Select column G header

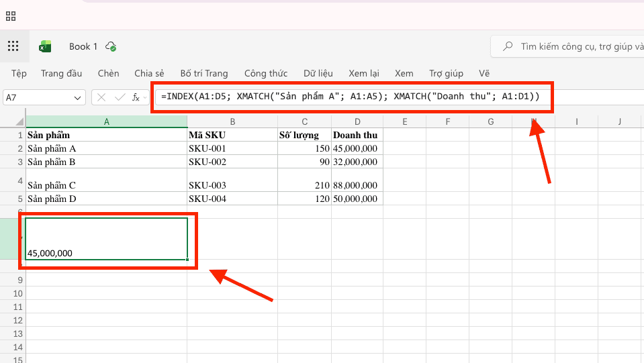pos(490,121)
